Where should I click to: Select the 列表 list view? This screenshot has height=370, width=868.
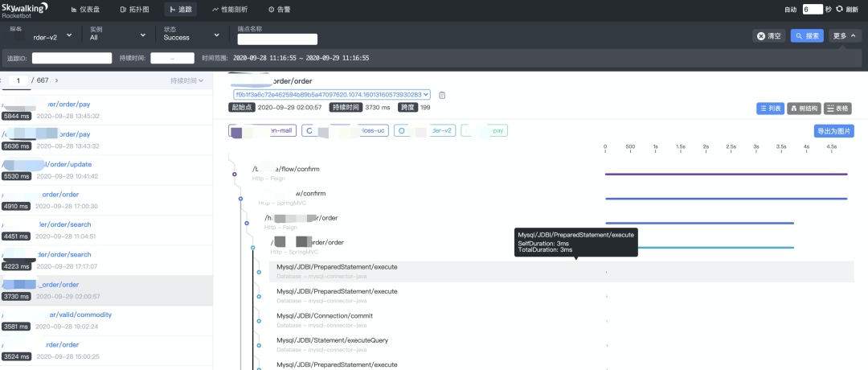[770, 109]
